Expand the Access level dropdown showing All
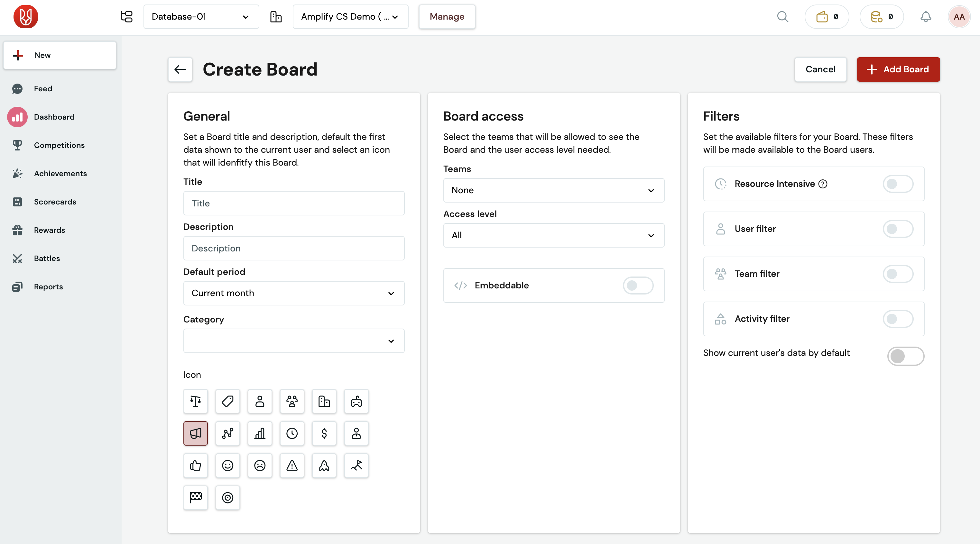The height and width of the screenshot is (544, 980). (x=553, y=235)
